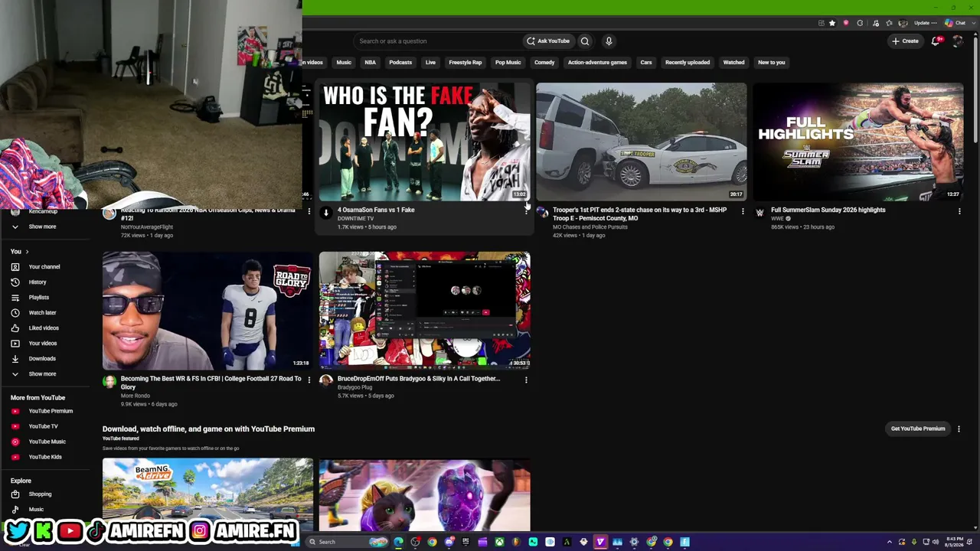Open the DOWNTIME TV channel link

356,219
